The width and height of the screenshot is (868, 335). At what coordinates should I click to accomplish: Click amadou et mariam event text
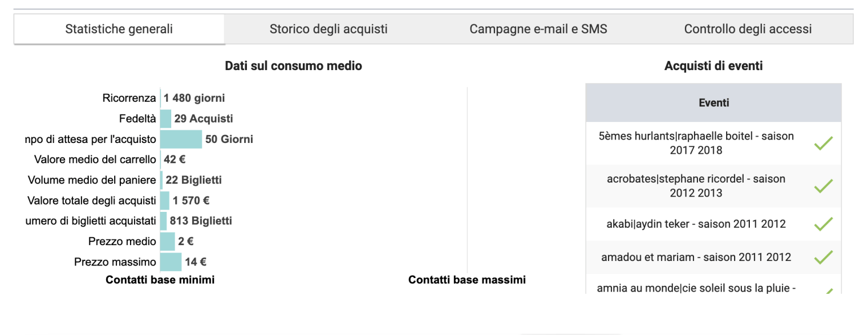pos(696,258)
